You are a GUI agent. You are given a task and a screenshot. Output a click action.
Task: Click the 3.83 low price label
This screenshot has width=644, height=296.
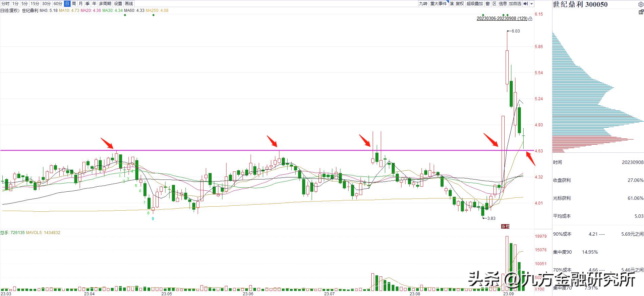[x=491, y=218]
